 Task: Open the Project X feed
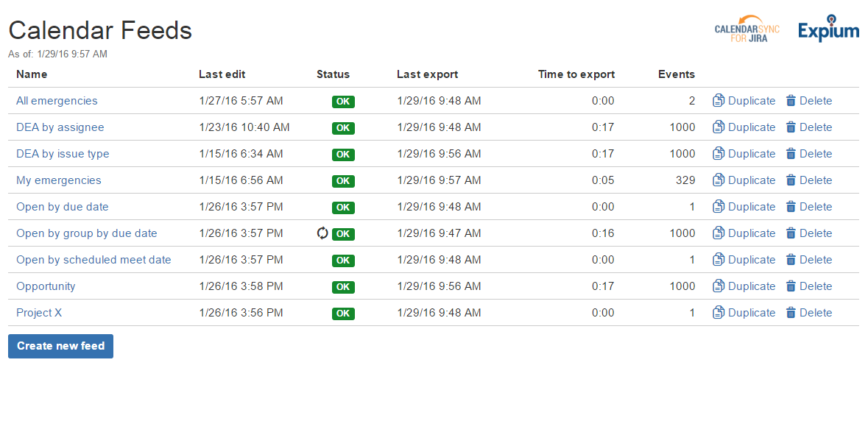pyautogui.click(x=39, y=314)
